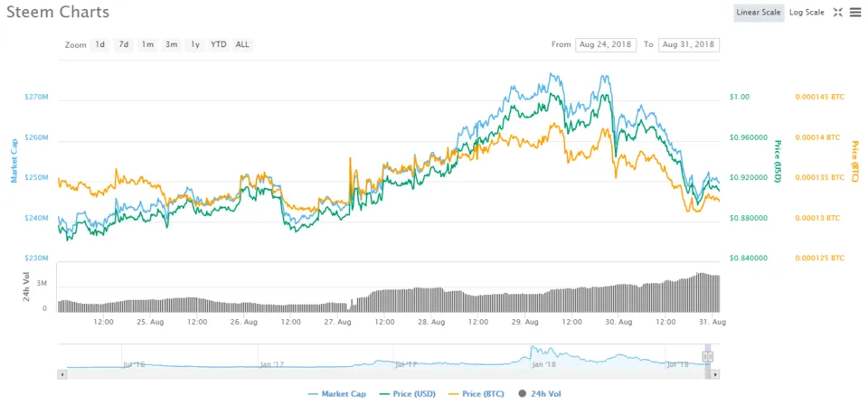Click the 31. Aug date label

pos(712,322)
